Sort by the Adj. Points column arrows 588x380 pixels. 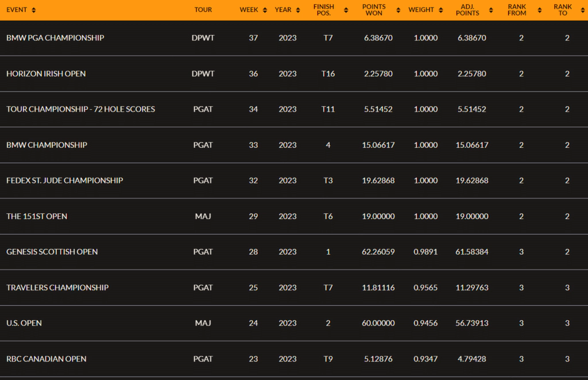491,10
